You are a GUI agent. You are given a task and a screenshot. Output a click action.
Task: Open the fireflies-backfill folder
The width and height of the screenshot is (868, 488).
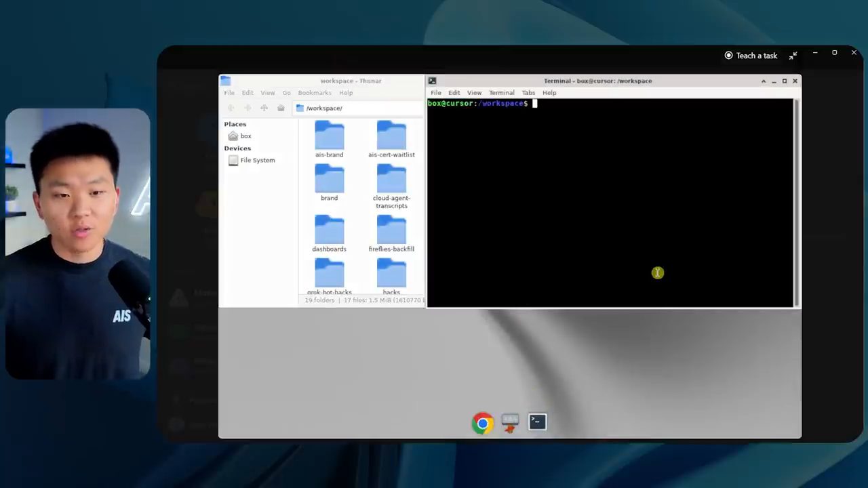click(391, 233)
